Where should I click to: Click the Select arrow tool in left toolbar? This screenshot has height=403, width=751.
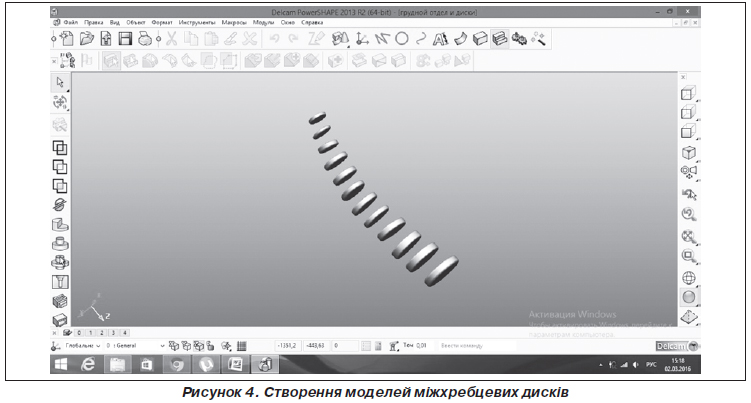click(x=60, y=82)
